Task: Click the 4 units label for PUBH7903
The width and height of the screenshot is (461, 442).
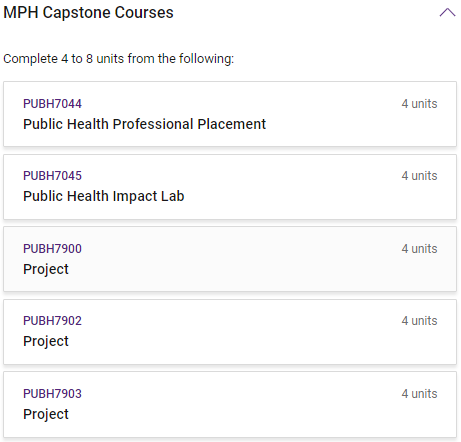Action: pyautogui.click(x=419, y=394)
